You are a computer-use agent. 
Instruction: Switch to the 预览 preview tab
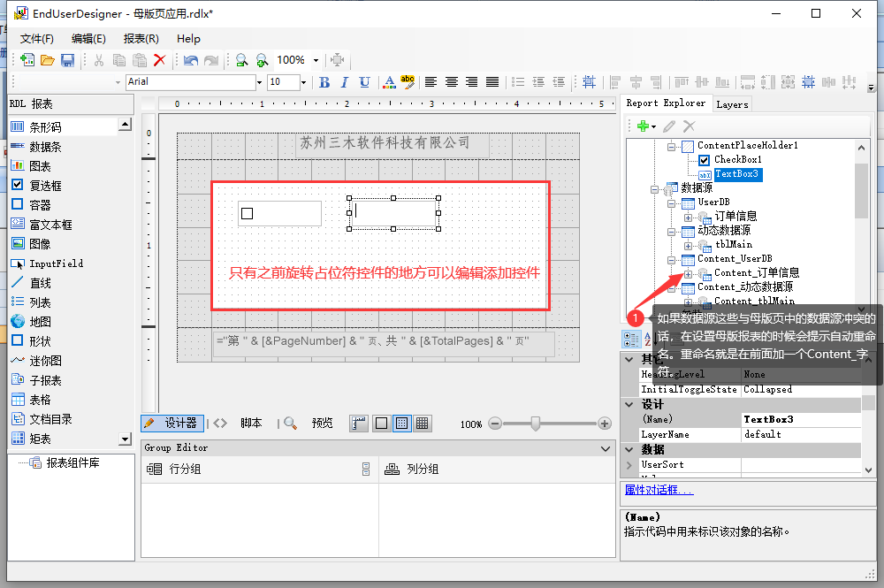click(x=322, y=424)
